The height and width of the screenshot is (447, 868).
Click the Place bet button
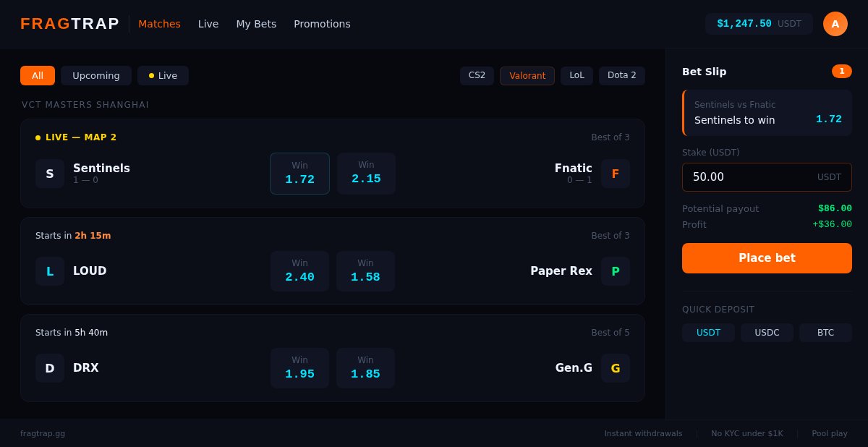click(x=767, y=258)
